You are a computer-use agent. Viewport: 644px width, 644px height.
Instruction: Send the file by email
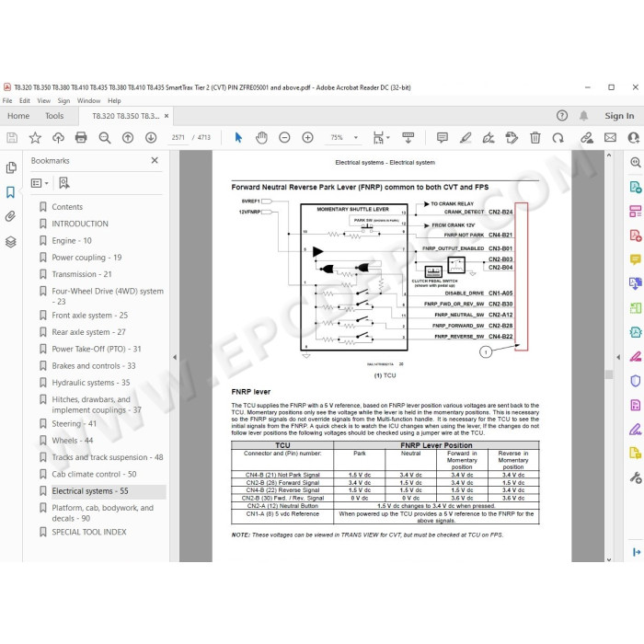pos(610,138)
